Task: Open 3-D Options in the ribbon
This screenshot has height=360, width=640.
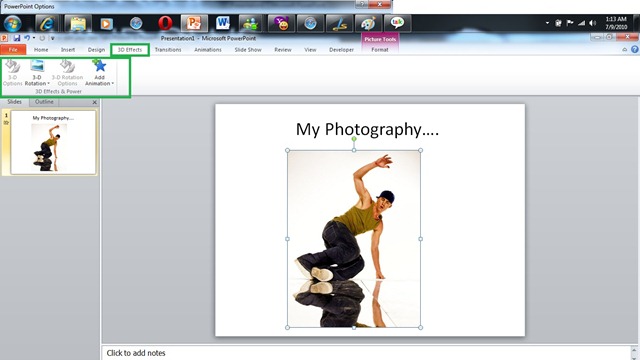Action: (x=12, y=73)
